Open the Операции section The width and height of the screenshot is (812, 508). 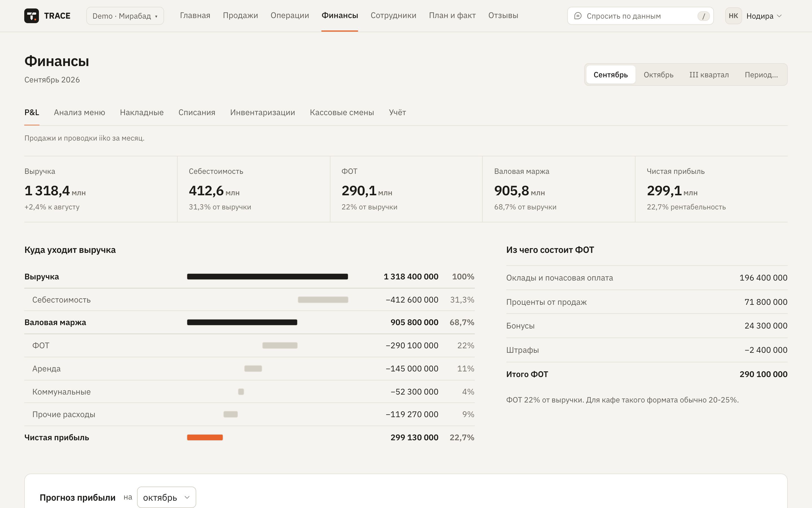click(x=290, y=16)
